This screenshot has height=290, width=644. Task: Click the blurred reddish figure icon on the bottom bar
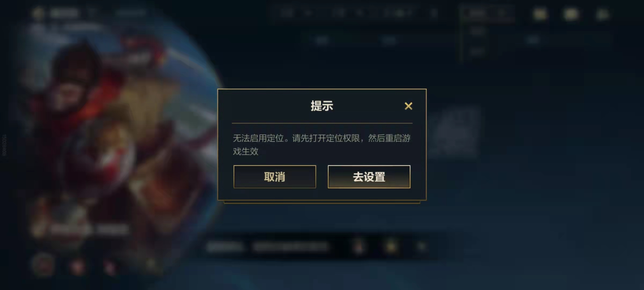coord(359,247)
